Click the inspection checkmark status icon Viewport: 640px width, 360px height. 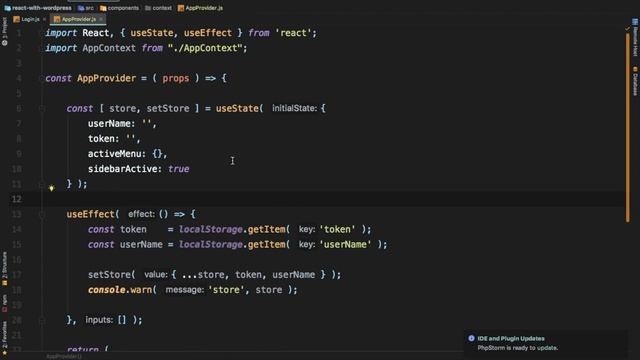(x=627, y=29)
